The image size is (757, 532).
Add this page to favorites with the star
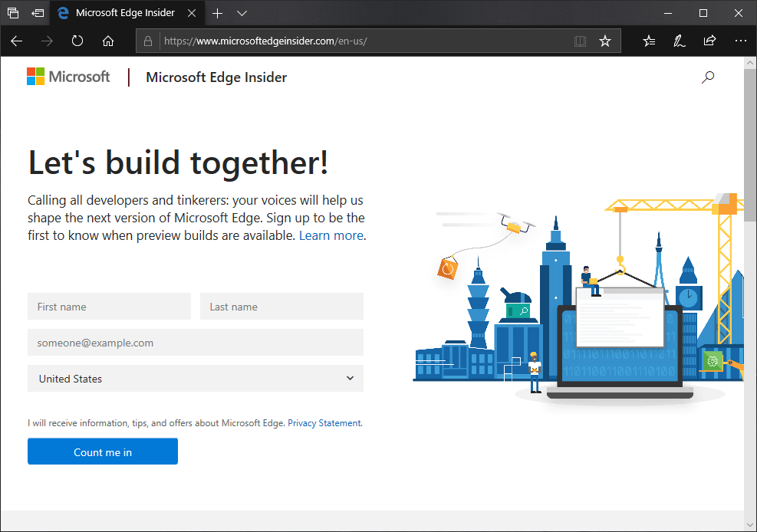click(605, 41)
